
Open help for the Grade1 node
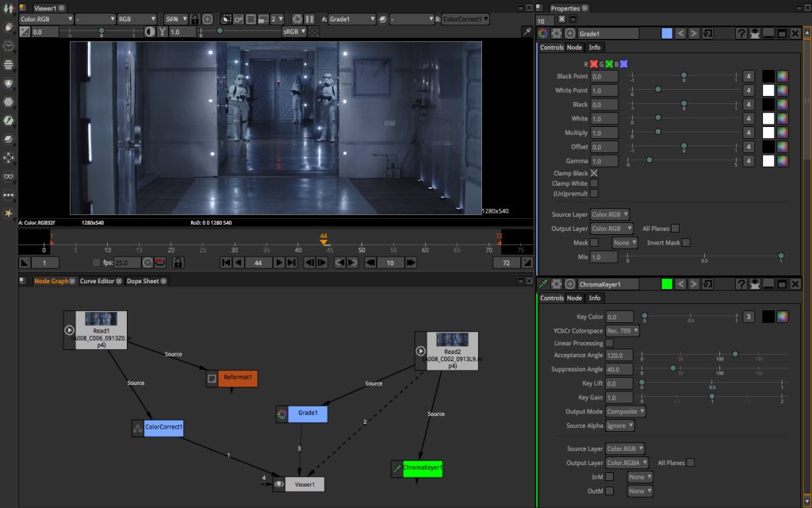tap(741, 33)
